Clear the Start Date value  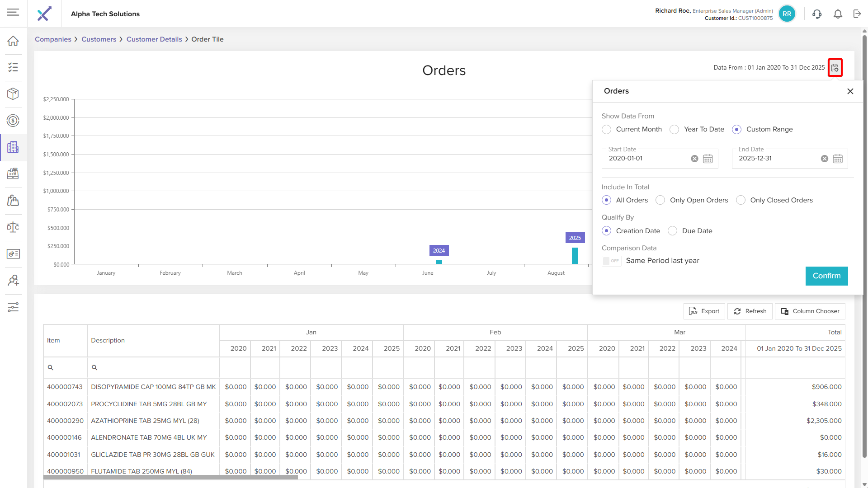(694, 159)
